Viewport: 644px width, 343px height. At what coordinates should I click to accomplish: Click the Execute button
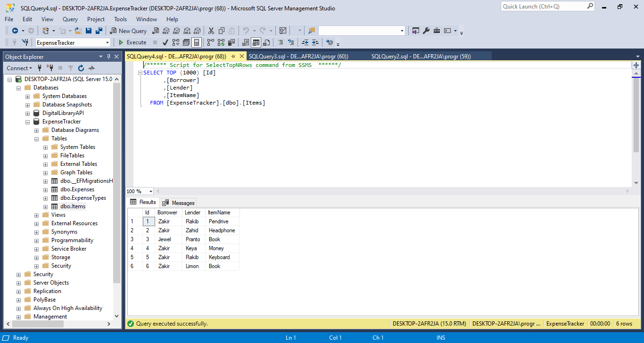(x=132, y=42)
